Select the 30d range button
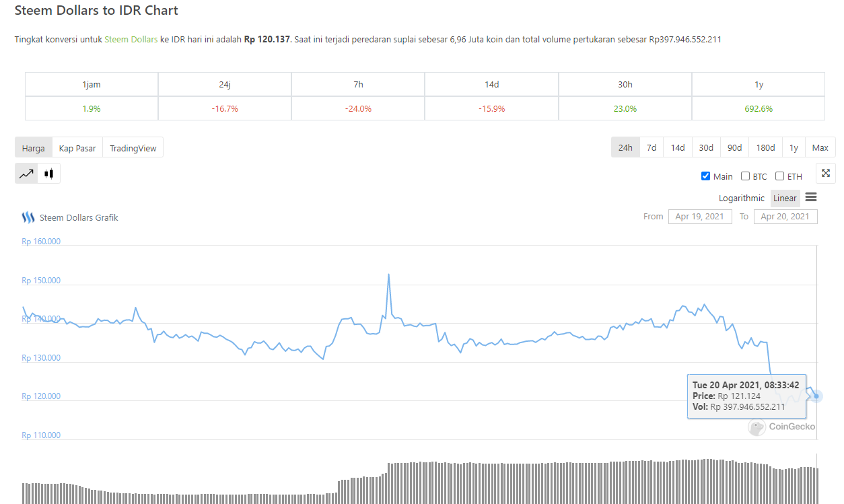The width and height of the screenshot is (844, 504). coord(706,147)
